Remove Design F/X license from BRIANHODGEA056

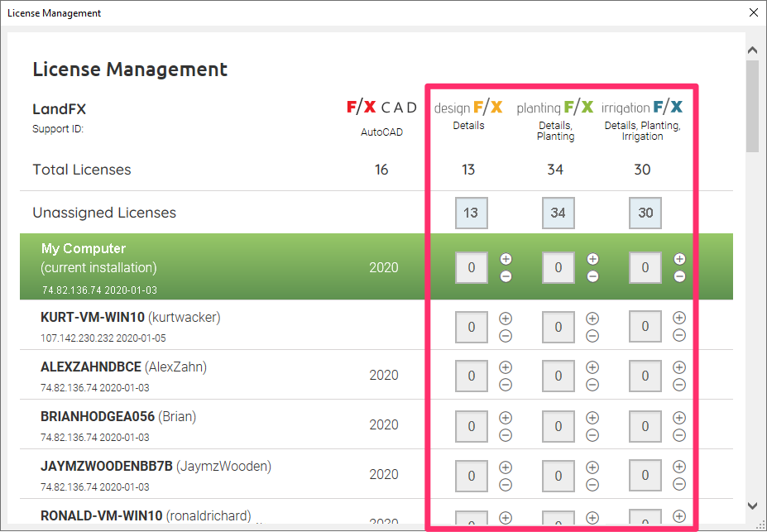click(x=506, y=435)
